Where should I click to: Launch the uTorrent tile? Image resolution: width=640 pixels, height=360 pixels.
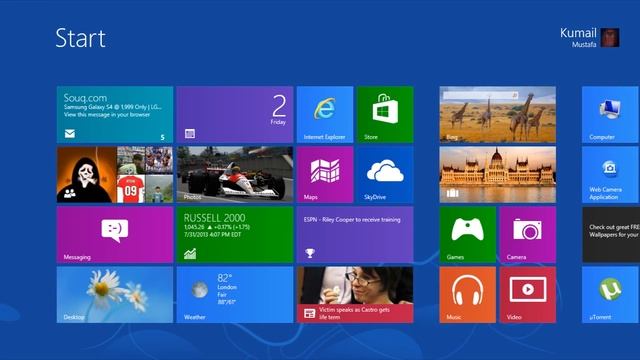coord(611,295)
